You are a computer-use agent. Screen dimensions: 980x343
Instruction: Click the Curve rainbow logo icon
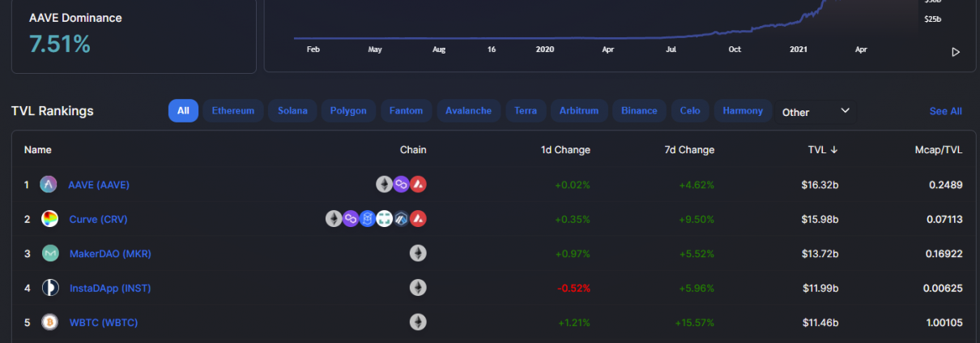(x=50, y=219)
